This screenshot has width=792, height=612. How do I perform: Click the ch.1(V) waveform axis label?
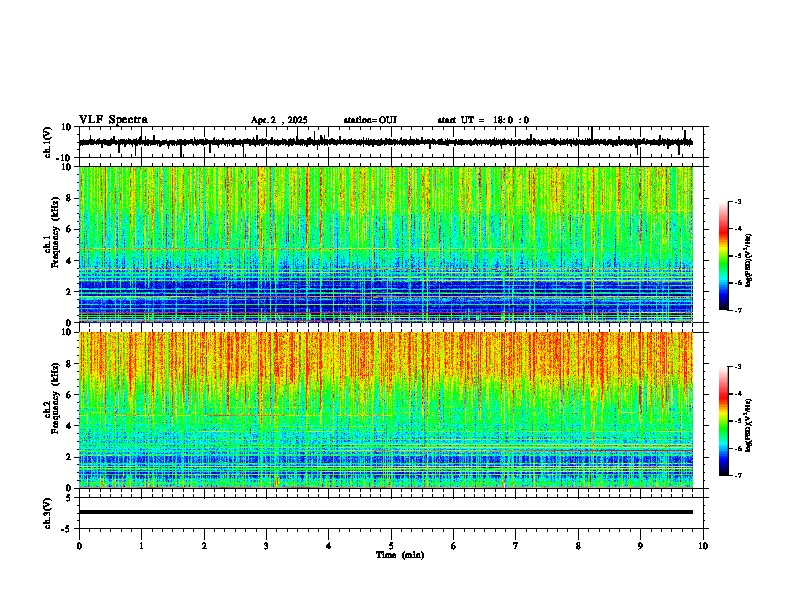(48, 142)
